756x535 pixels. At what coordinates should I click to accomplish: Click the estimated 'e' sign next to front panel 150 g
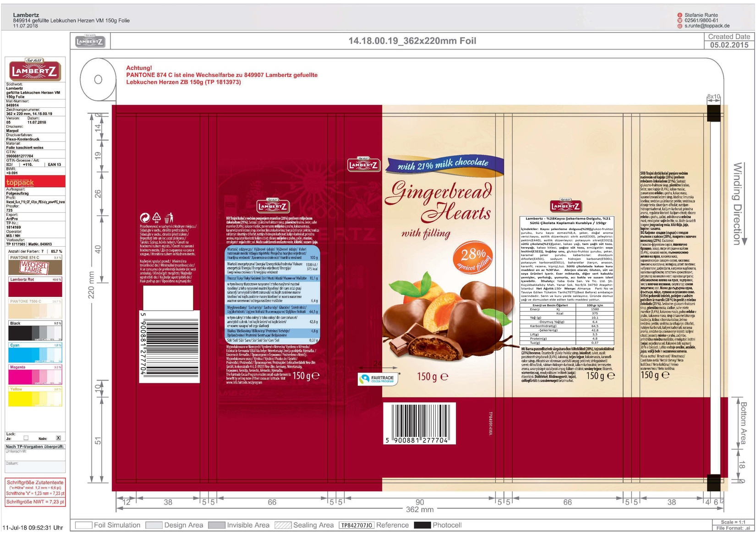click(x=444, y=376)
